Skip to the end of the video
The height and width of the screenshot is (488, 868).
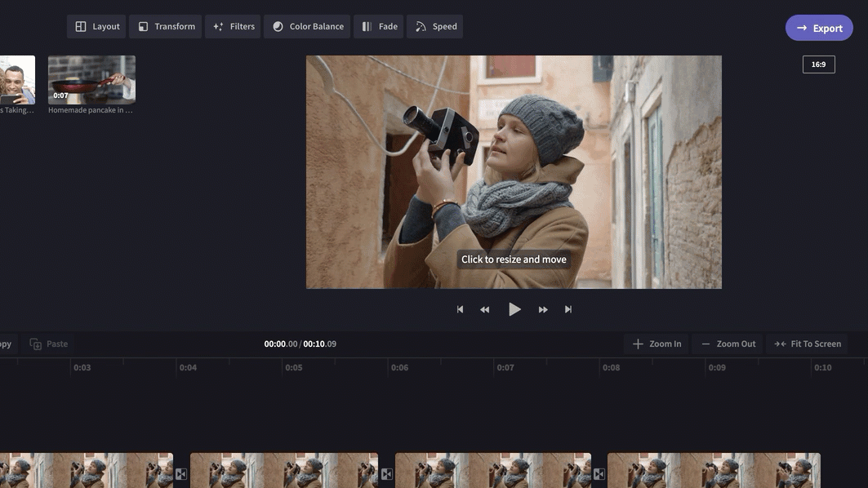(568, 309)
